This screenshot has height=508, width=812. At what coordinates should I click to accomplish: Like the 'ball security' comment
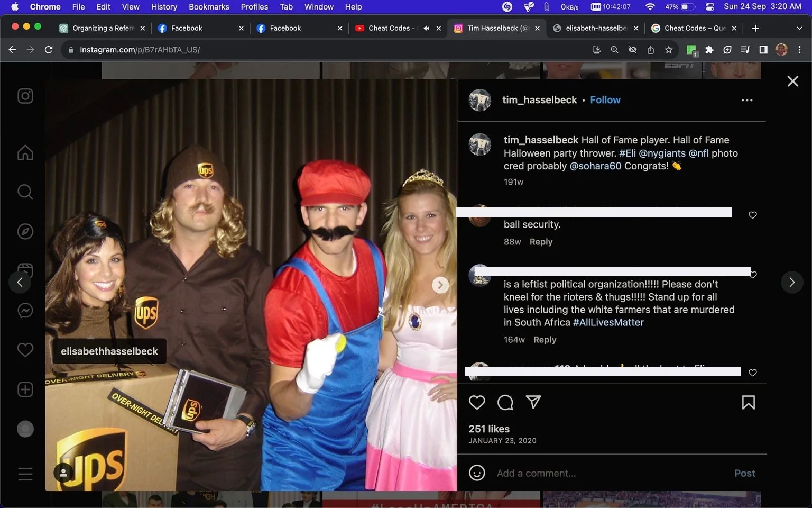pyautogui.click(x=753, y=215)
